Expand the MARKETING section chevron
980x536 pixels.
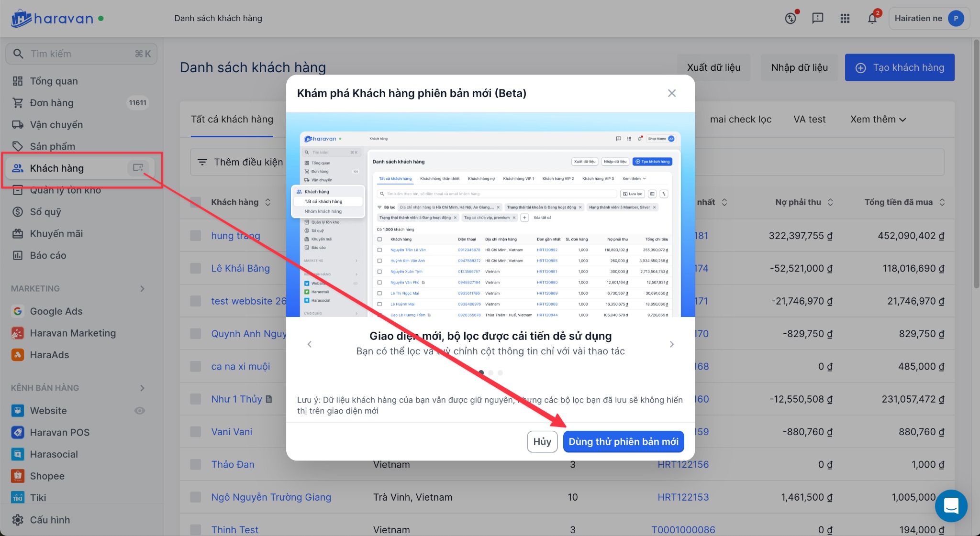pos(142,289)
